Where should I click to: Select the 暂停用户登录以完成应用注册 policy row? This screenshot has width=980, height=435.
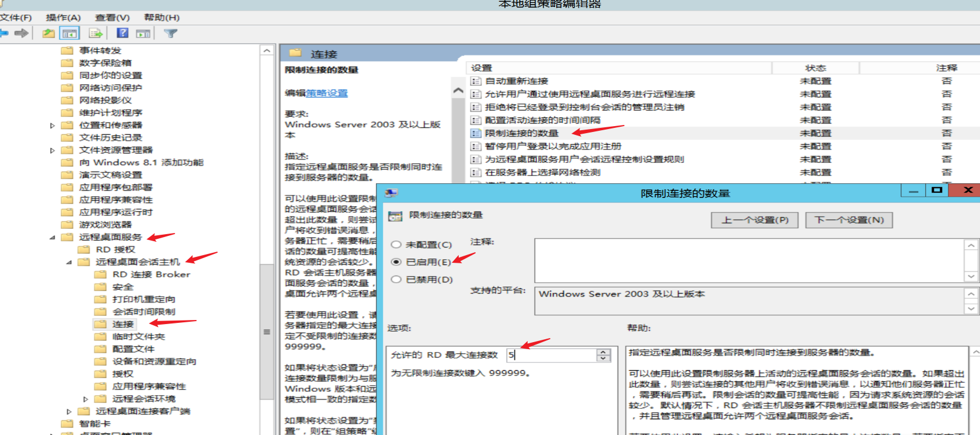click(x=724, y=146)
